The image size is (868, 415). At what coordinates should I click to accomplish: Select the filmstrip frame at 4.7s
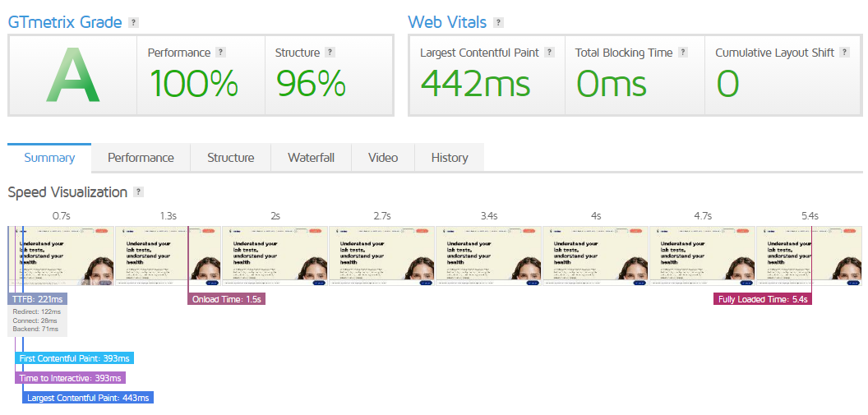coord(702,256)
